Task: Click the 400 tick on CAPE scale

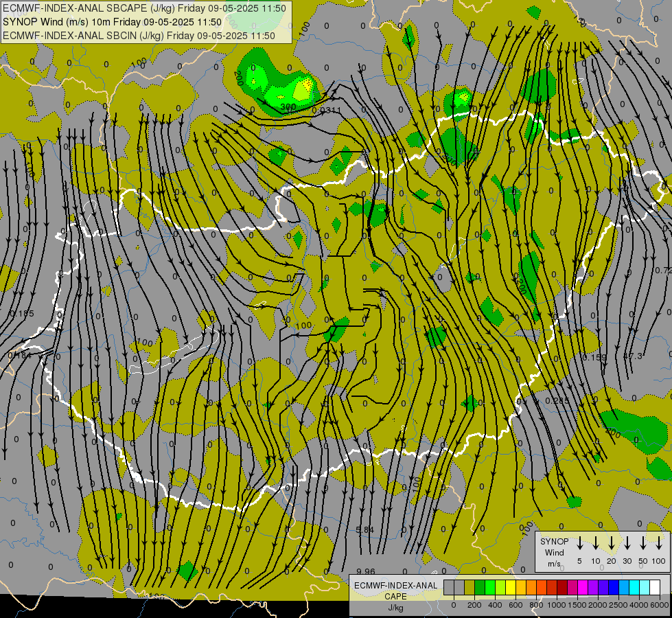Action: (495, 605)
